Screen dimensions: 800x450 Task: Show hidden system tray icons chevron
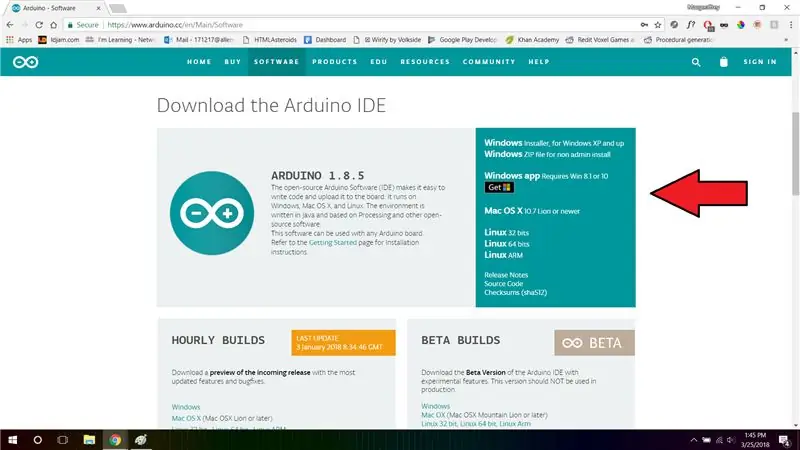click(693, 440)
